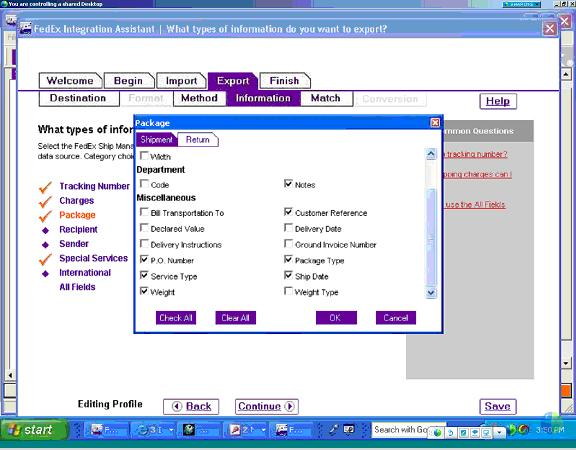Switch to Return tab in Package dialog
The width and height of the screenshot is (576, 450).
tap(198, 140)
